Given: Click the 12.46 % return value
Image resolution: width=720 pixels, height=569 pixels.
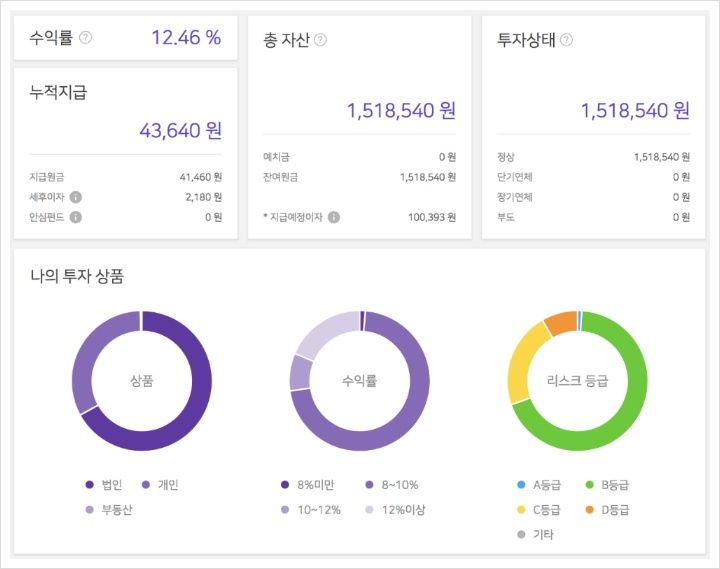Looking at the screenshot, I should [186, 37].
